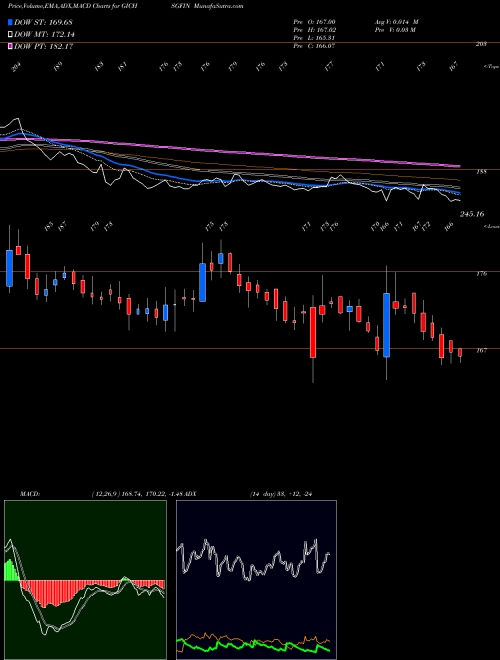This screenshot has height=660, width=500.
Task: Select the 'DOW MT: 172.14' legend text
Action: 44,35
